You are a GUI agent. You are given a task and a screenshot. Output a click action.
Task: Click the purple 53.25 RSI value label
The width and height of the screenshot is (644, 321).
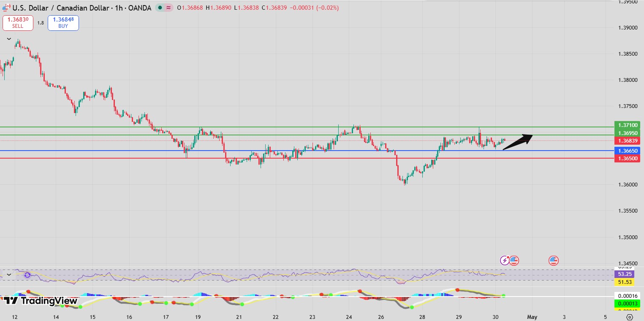pyautogui.click(x=625, y=274)
